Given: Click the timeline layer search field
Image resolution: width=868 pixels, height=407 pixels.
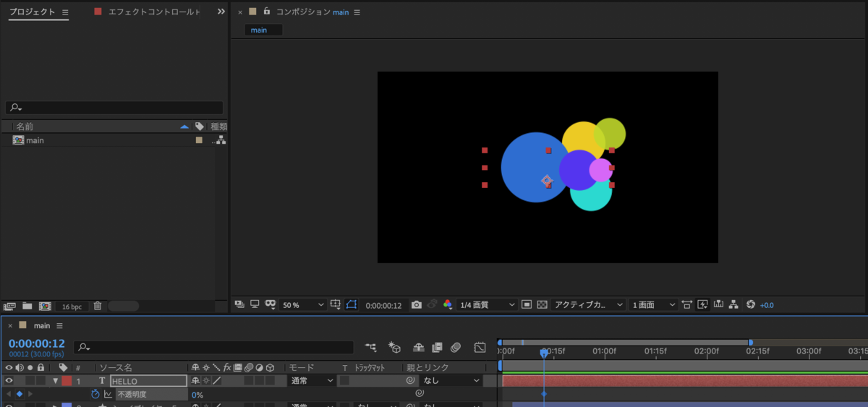Looking at the screenshot, I should [x=213, y=348].
